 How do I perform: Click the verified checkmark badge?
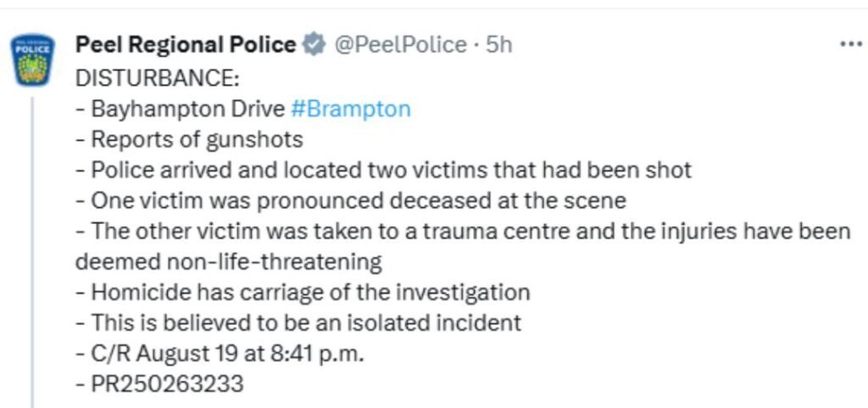tap(314, 44)
